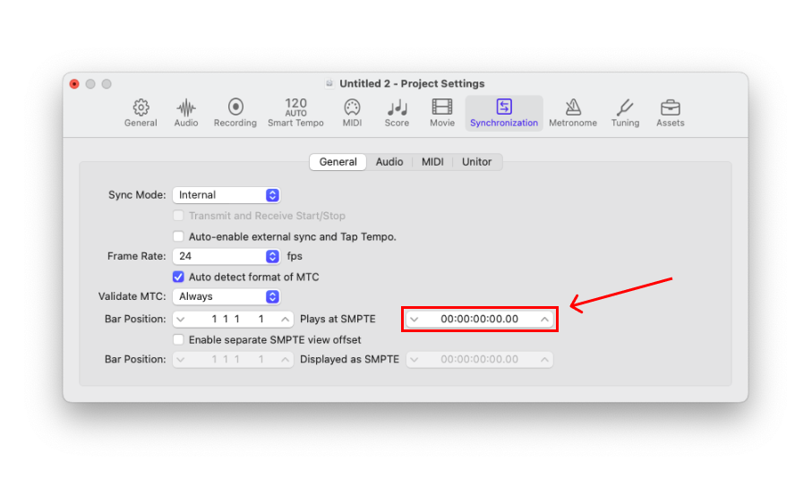Enable separate SMPTE view offset checkbox
Image resolution: width=812 pixels, height=504 pixels.
[178, 340]
